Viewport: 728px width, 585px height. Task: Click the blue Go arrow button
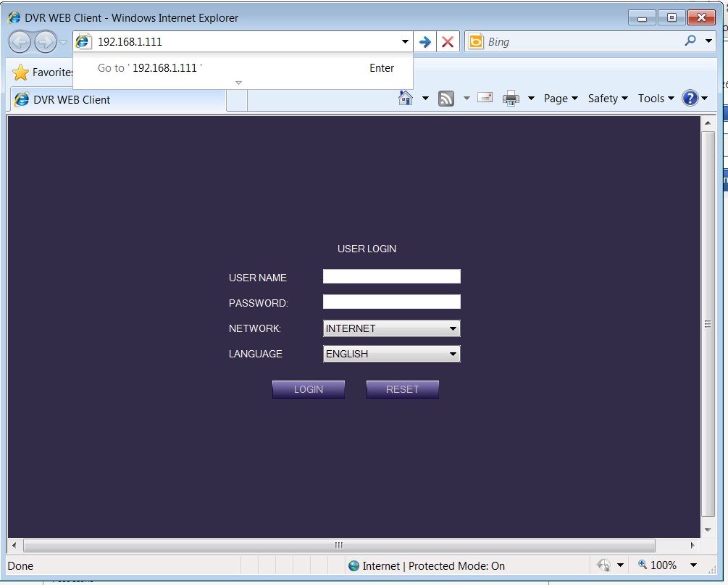click(x=424, y=42)
